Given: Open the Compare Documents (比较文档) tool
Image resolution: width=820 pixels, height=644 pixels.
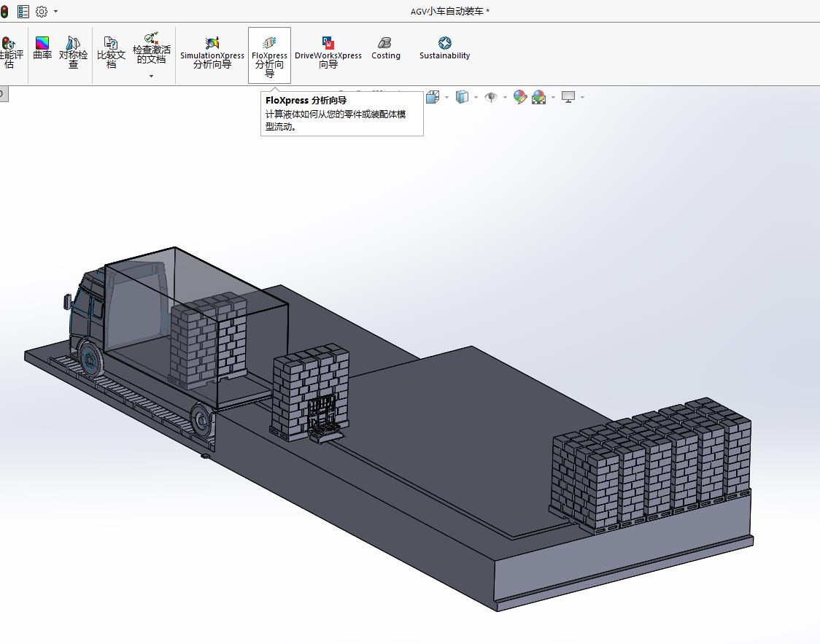Looking at the screenshot, I should [111, 53].
